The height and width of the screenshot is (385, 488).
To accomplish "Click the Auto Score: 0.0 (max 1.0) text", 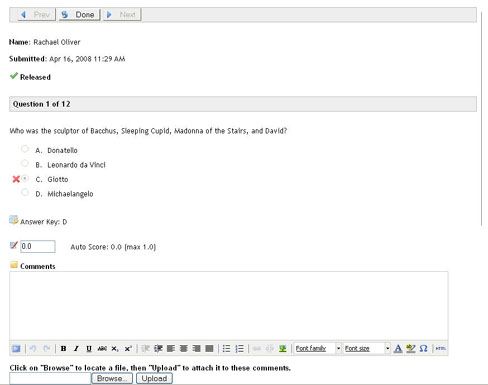I will (x=113, y=247).
